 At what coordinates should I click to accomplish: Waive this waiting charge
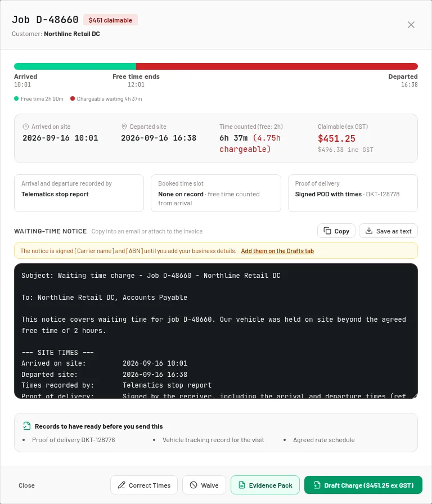click(204, 485)
